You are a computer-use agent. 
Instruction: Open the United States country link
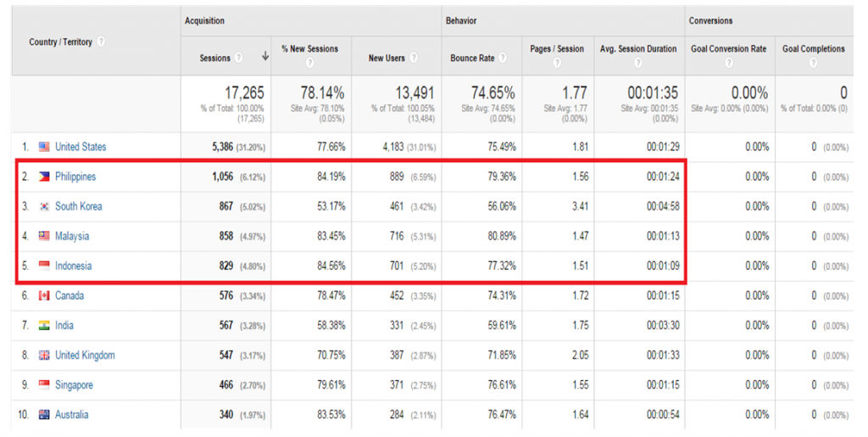(x=81, y=147)
